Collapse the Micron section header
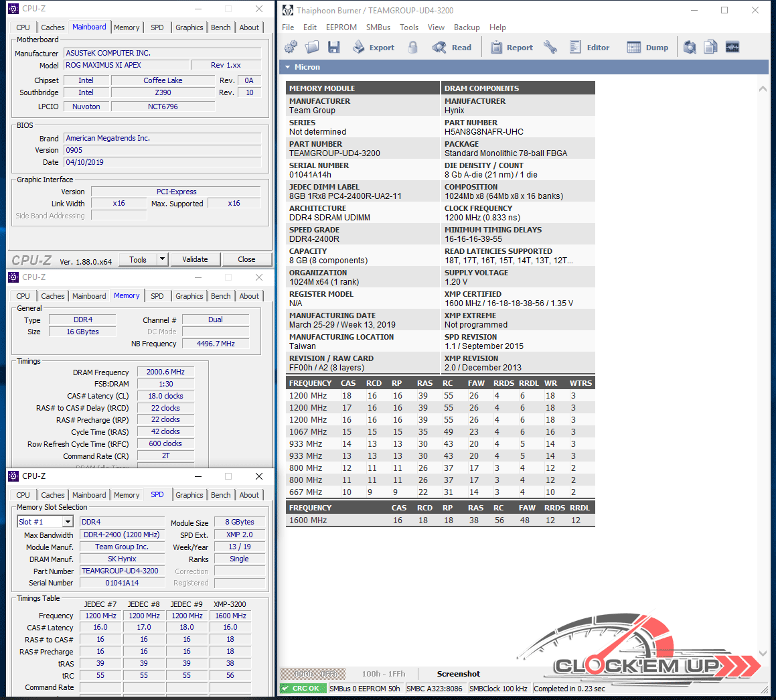The height and width of the screenshot is (700, 776). click(x=288, y=67)
